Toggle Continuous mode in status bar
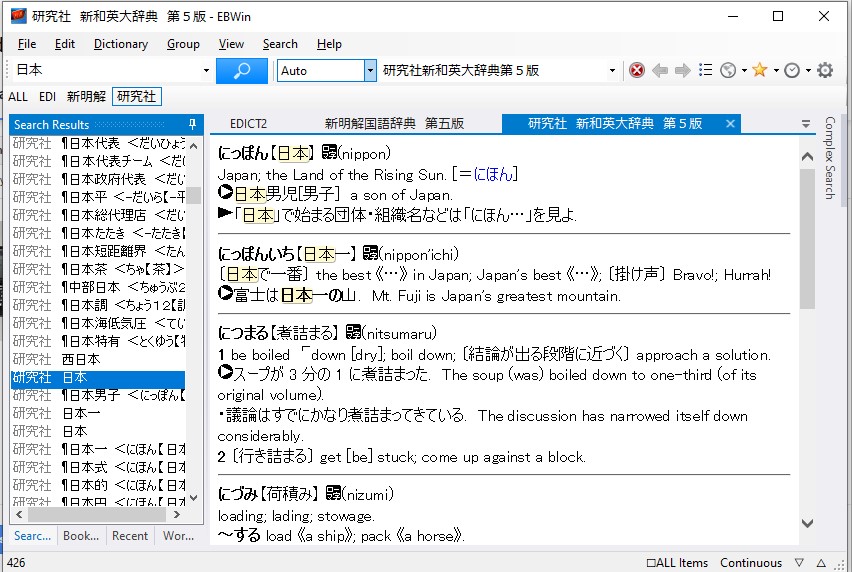The height and width of the screenshot is (572, 852). pyautogui.click(x=750, y=563)
